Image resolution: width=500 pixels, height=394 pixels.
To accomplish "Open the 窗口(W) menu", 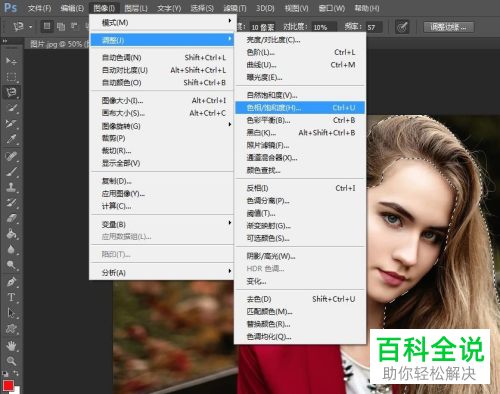I will 331,8.
